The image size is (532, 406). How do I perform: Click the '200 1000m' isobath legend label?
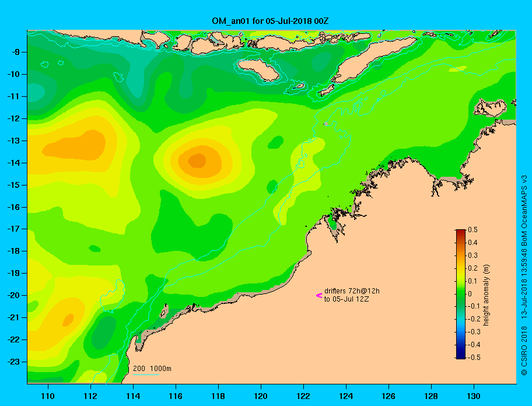coord(152,369)
